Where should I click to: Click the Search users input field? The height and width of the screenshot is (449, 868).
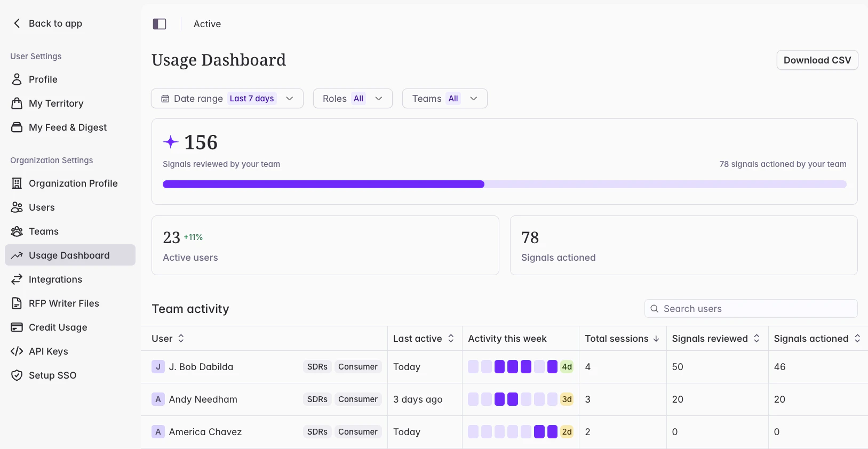(751, 309)
